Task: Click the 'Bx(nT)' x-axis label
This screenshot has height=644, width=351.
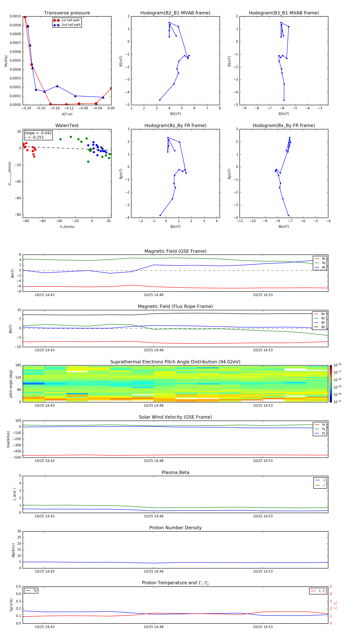Action: coord(284,227)
